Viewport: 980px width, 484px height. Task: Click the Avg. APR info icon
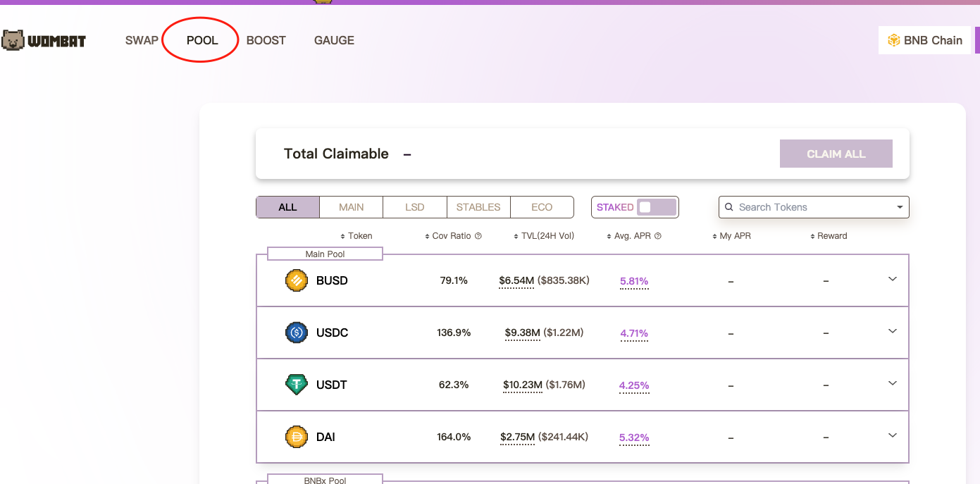coord(658,236)
